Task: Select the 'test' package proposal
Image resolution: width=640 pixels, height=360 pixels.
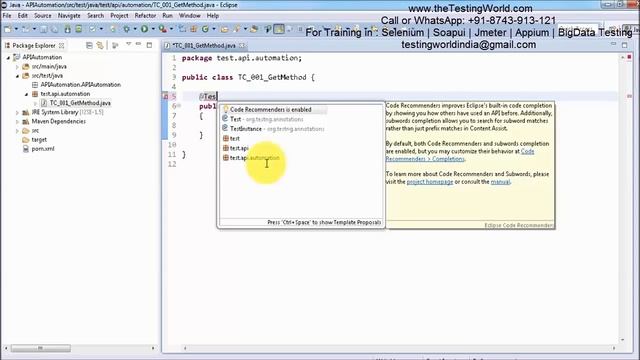Action: [301, 138]
